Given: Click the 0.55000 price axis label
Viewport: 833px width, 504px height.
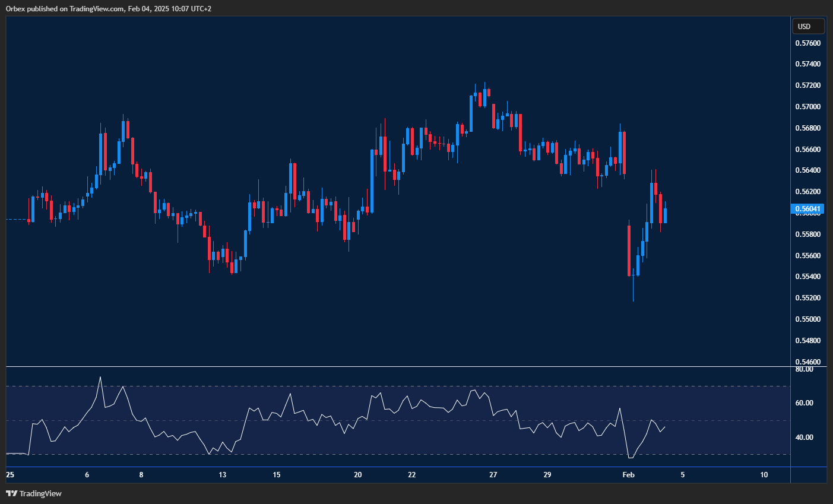Looking at the screenshot, I should tap(807, 319).
